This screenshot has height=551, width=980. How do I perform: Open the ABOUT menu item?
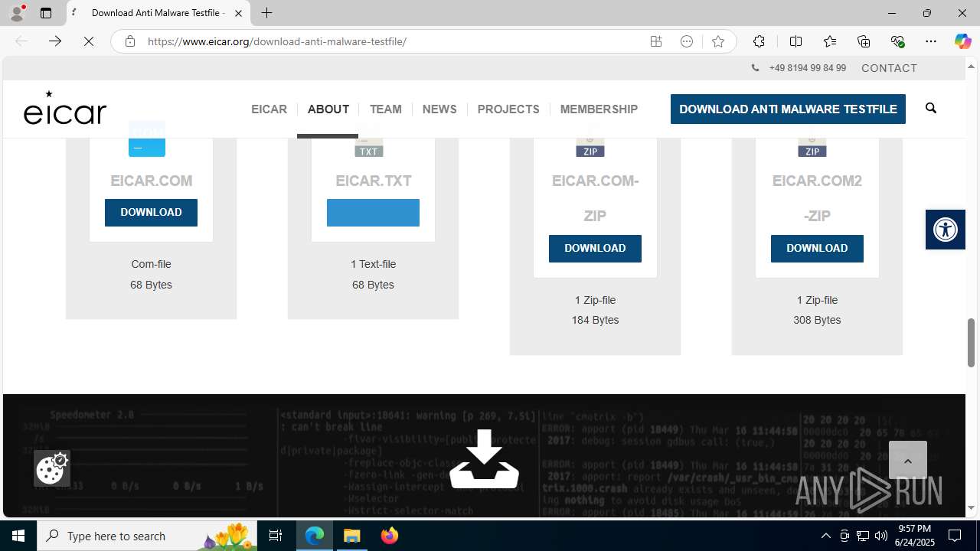(x=328, y=109)
